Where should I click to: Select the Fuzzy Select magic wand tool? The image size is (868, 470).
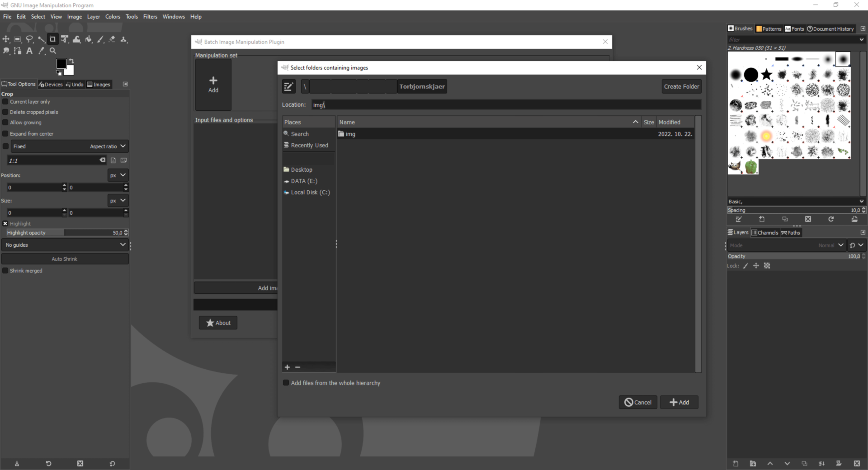click(x=41, y=39)
